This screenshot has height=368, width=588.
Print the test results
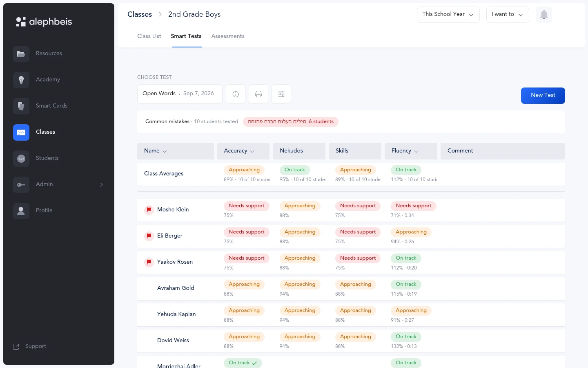258,94
